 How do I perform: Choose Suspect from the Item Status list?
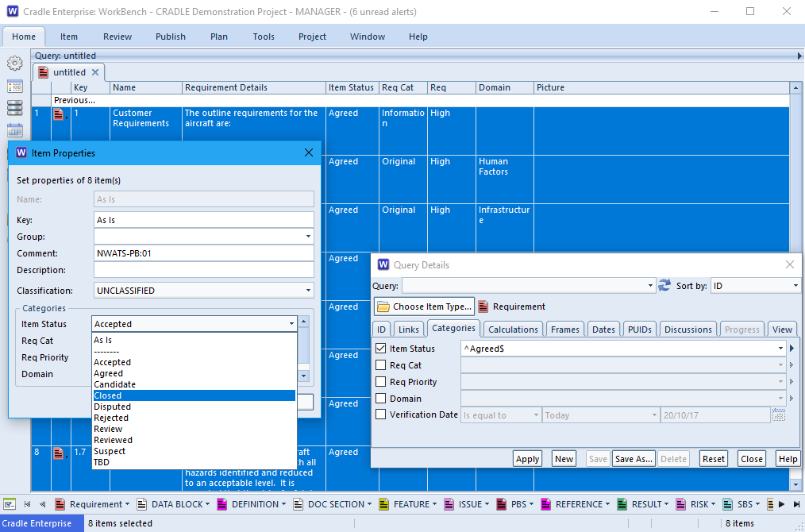[x=194, y=451]
